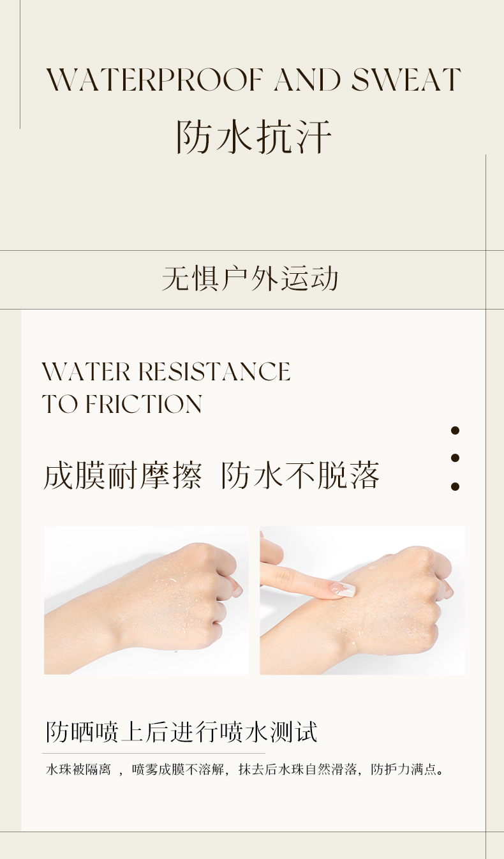Select the 防水抗汗 title text
This screenshot has height=859, width=504.
click(254, 137)
